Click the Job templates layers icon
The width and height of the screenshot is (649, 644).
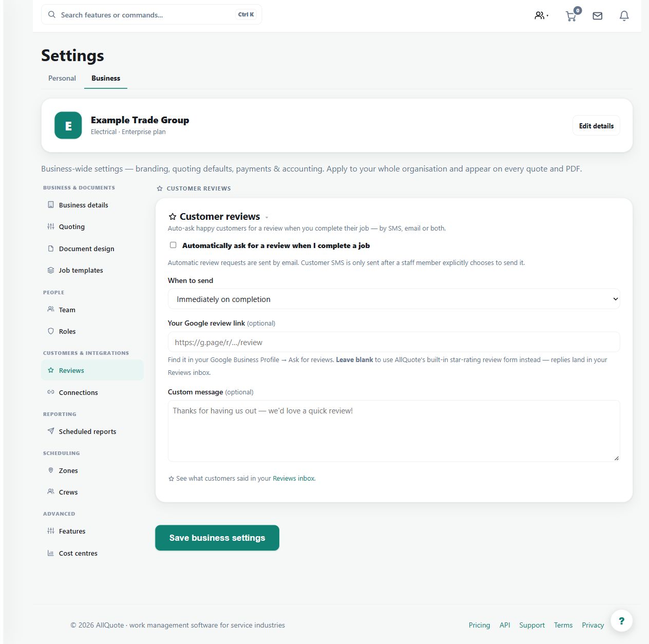pyautogui.click(x=51, y=270)
